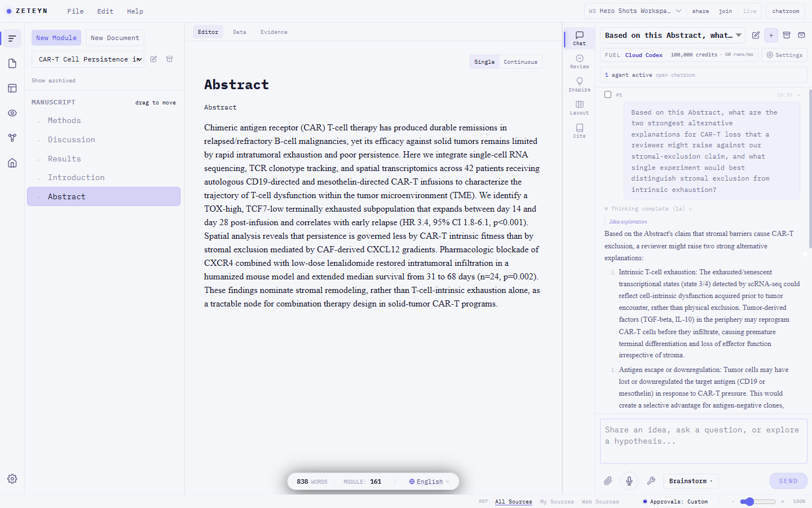The height and width of the screenshot is (508, 812).
Task: Archive the CAR-T document with archive icon
Action: 169,59
